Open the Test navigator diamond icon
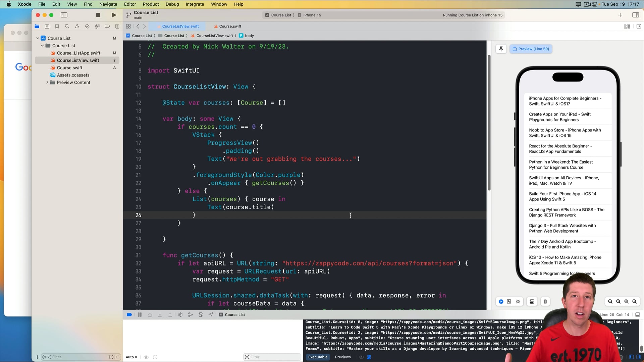 [x=87, y=26]
